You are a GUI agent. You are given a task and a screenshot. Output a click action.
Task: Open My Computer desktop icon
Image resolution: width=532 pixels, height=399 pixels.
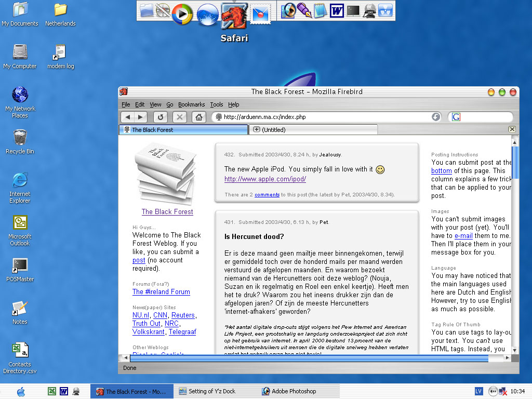(x=20, y=56)
